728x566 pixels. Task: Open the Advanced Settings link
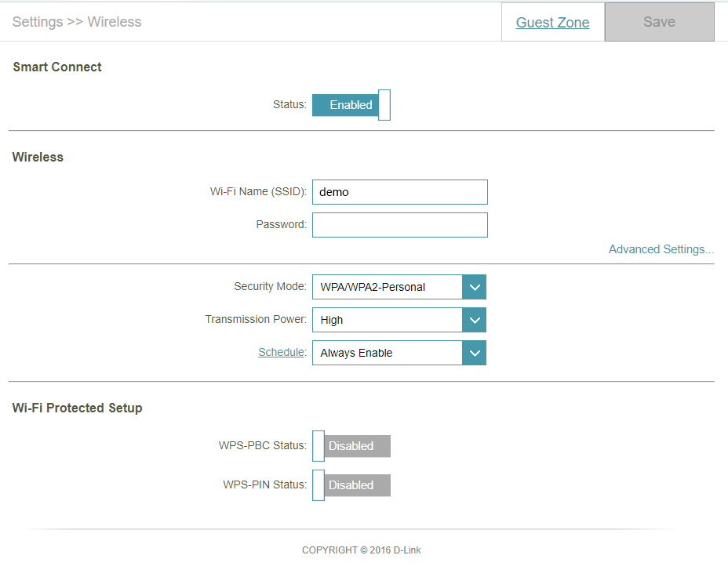coord(661,249)
